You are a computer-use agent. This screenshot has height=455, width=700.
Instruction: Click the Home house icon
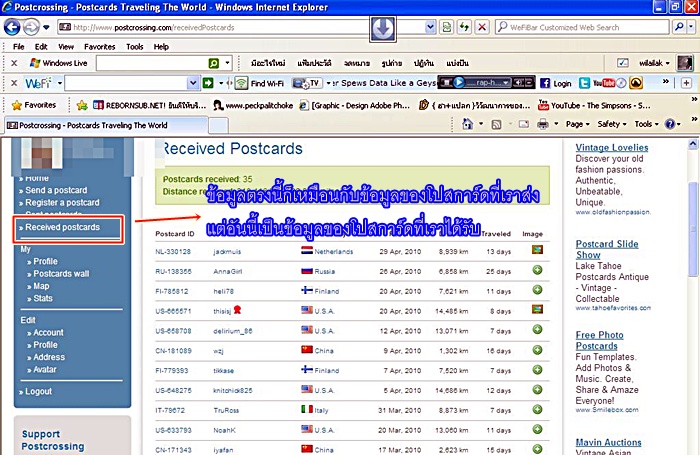point(467,124)
